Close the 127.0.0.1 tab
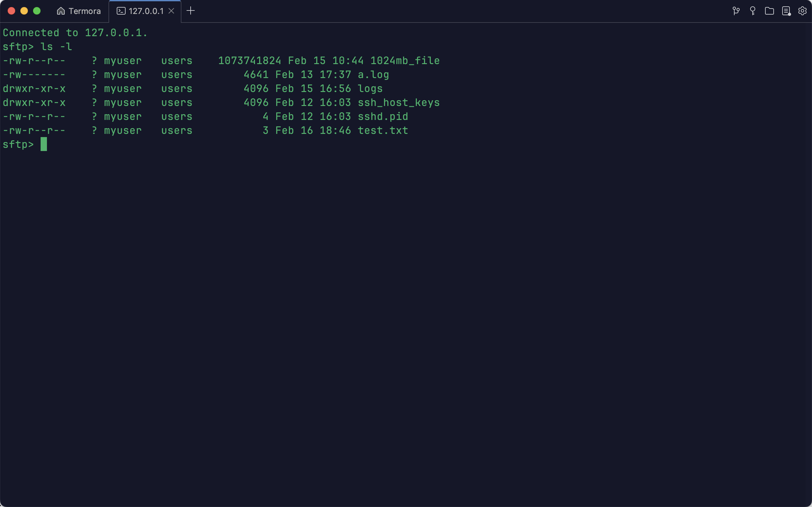Screen dimensions: 812x507 point(171,11)
